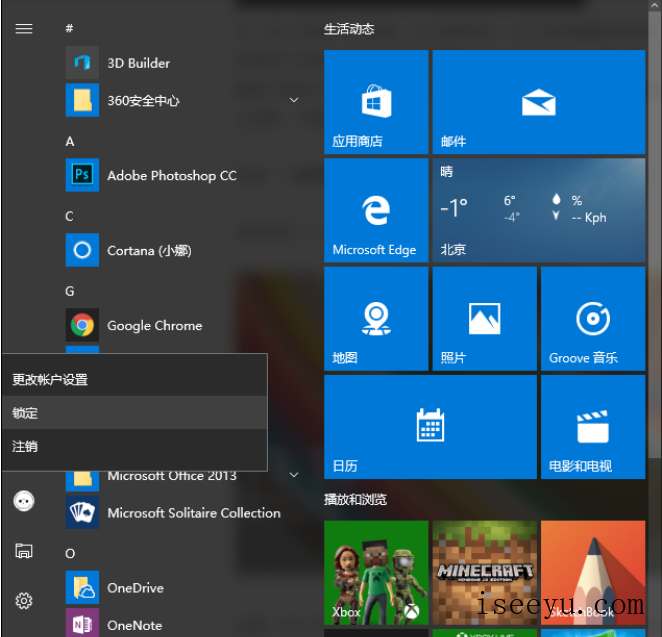Click the A section letter header

click(x=70, y=141)
